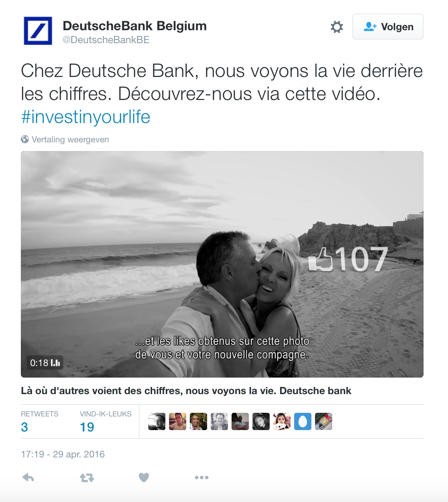Follow the account with the Volgen button
448x502 pixels.
click(388, 27)
